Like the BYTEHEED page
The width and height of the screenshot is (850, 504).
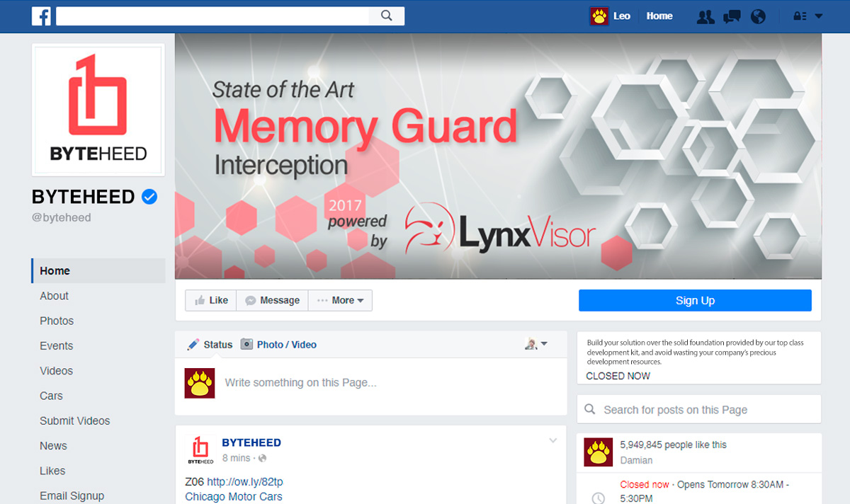tap(211, 300)
